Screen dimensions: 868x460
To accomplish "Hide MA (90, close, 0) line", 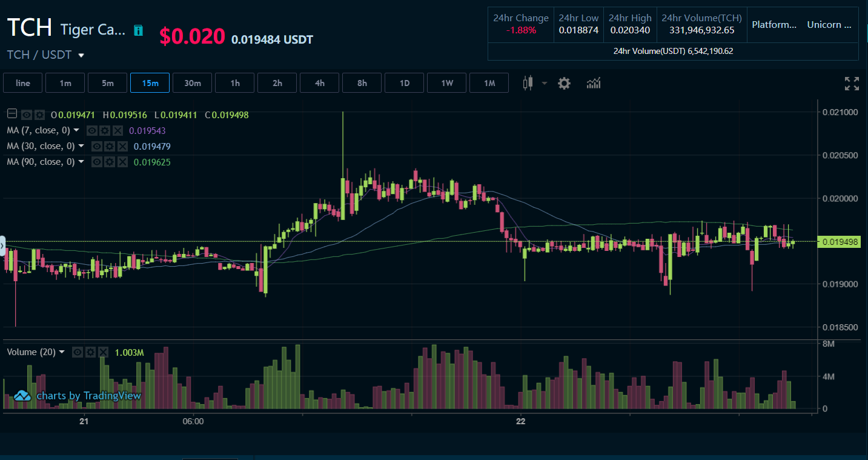I will (x=96, y=162).
